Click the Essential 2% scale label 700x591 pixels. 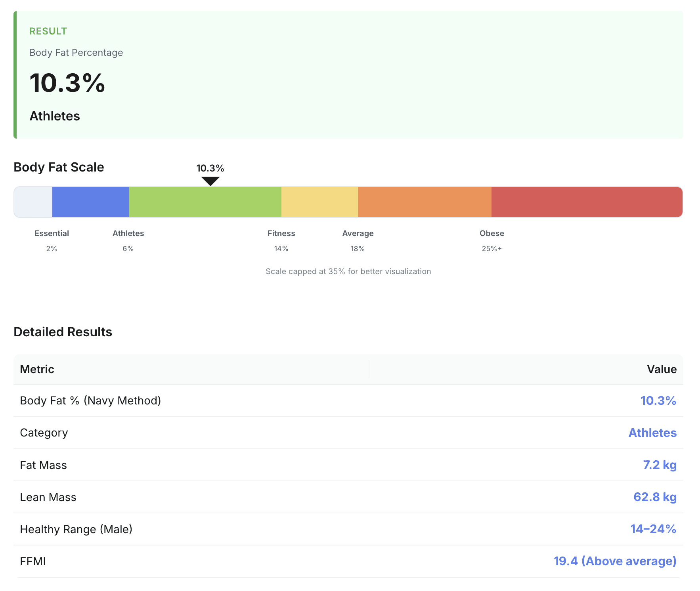[52, 241]
